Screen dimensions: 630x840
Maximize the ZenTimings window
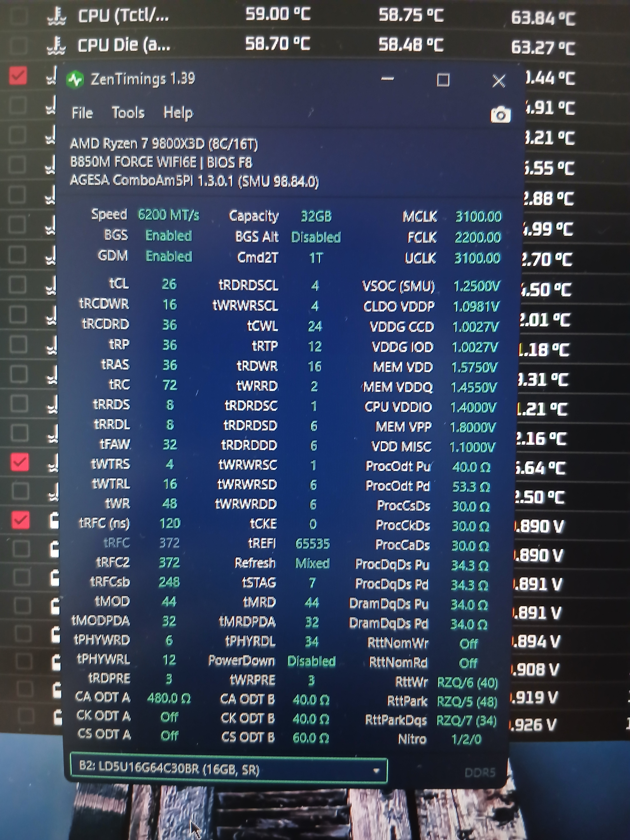(443, 80)
